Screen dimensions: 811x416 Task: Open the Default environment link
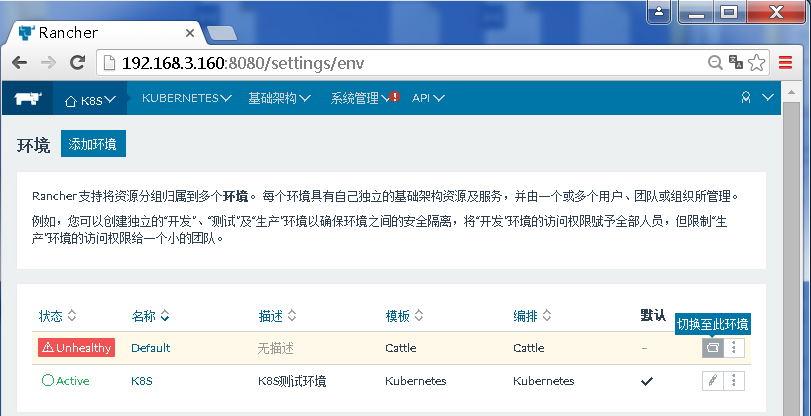tap(151, 348)
